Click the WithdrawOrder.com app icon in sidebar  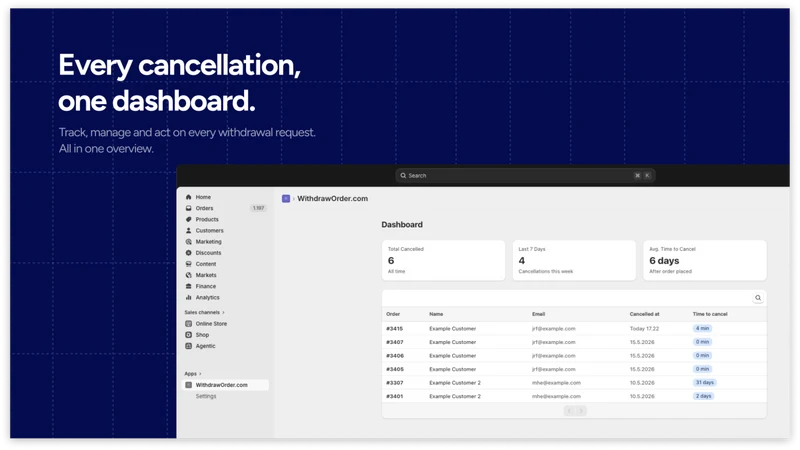188,385
